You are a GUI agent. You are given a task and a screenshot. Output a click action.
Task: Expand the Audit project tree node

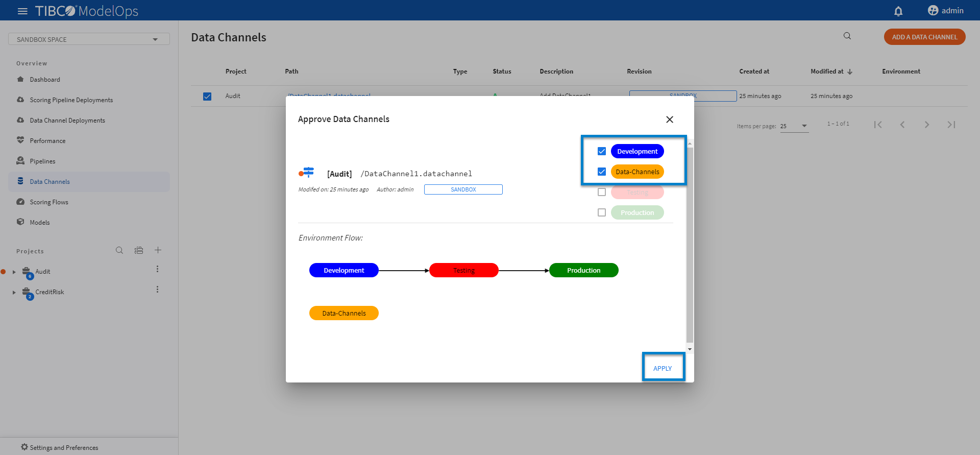coord(14,272)
